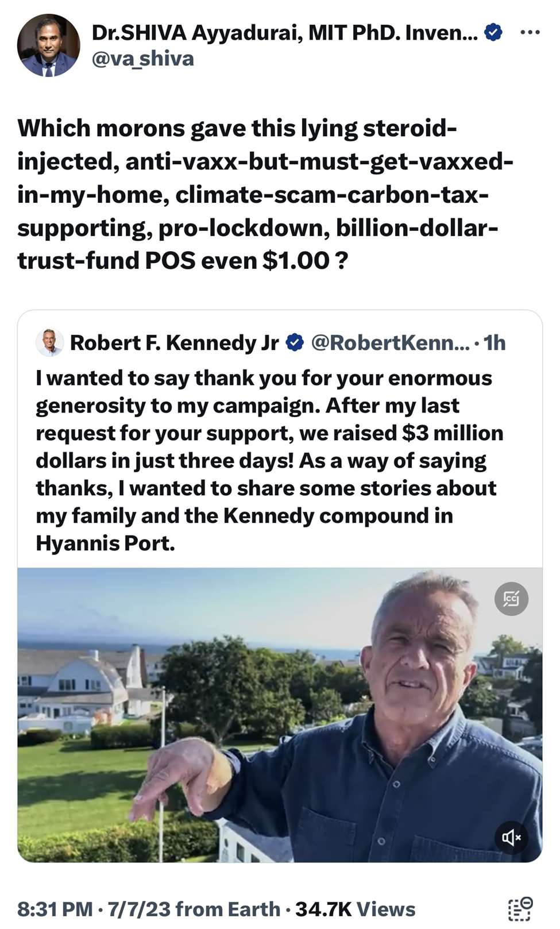Click the 8:31 PM · 7/7/23 timestamp
Screen dimensions: 560x929
(94, 909)
